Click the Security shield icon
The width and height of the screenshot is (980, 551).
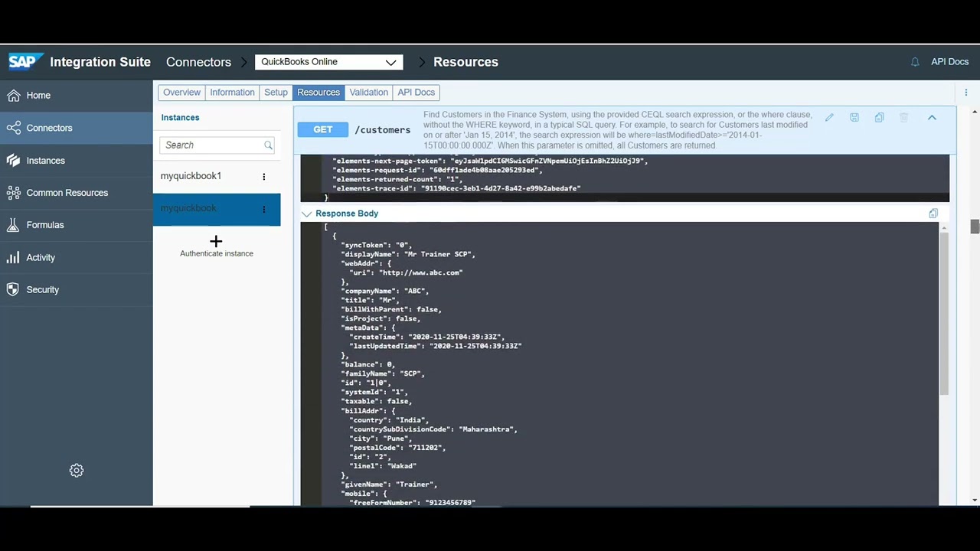tap(13, 290)
